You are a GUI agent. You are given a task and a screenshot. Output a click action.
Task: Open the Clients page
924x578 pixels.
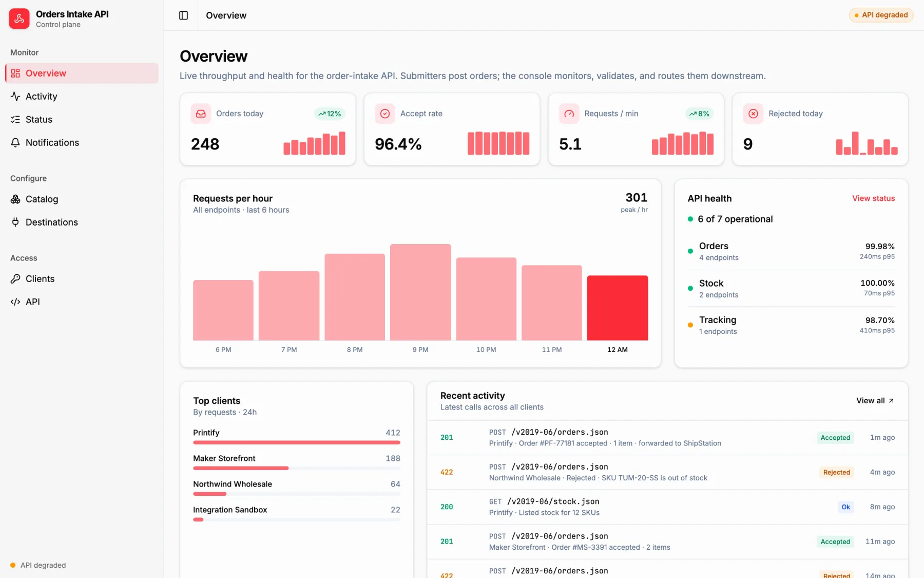point(82,279)
